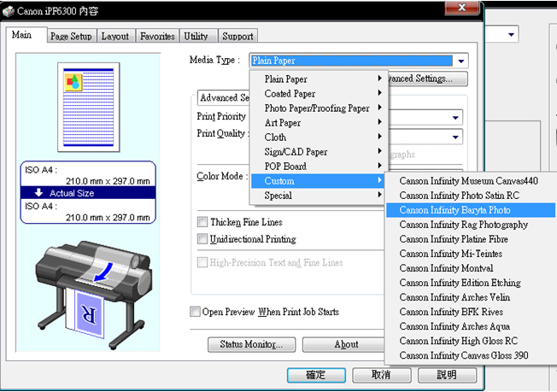Click the page preview thumbnail
The image size is (557, 392).
coord(89,107)
